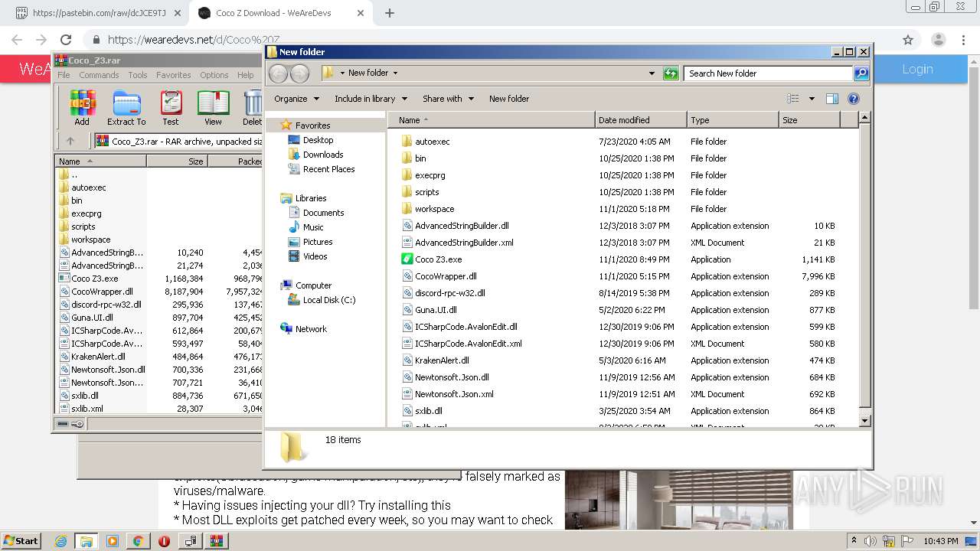Click the New folder toolbar button
980x551 pixels.
pyautogui.click(x=509, y=99)
